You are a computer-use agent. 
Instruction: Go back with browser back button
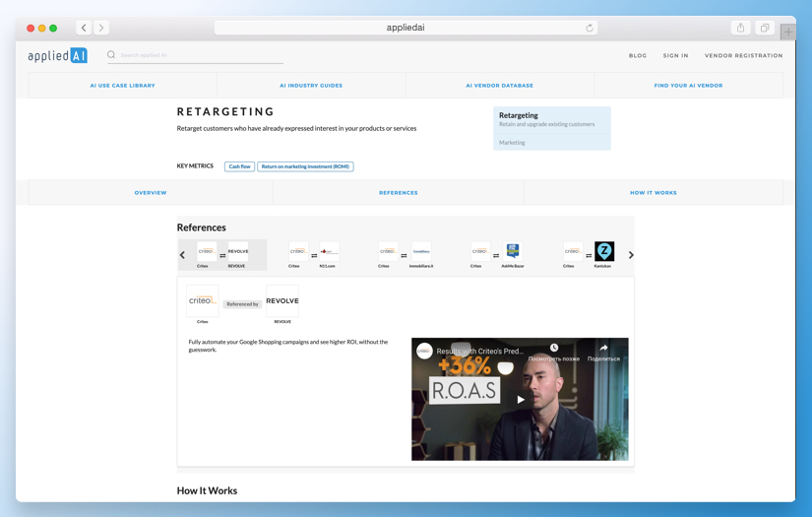pyautogui.click(x=84, y=28)
